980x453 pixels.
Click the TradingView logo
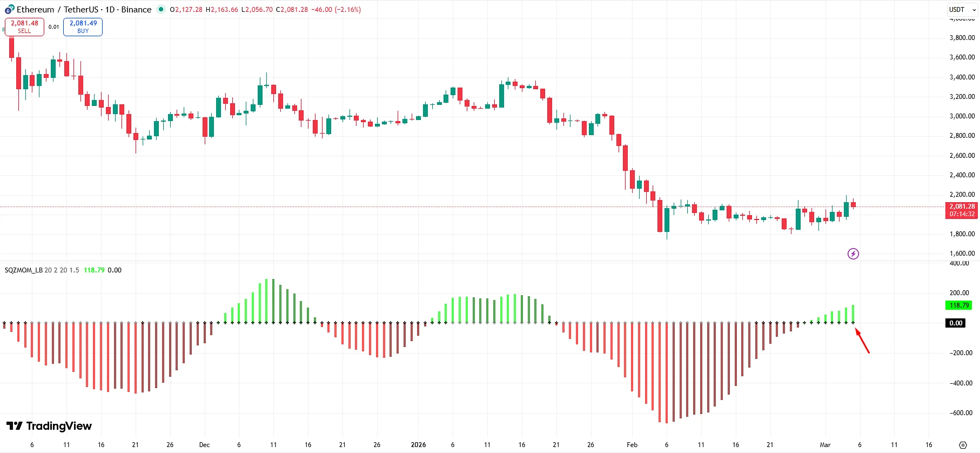(x=49, y=426)
